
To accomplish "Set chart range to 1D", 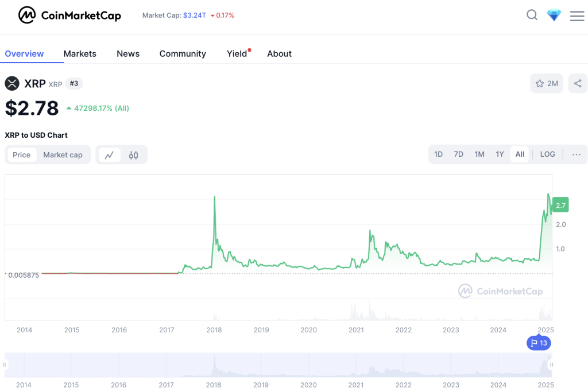I will click(x=438, y=154).
